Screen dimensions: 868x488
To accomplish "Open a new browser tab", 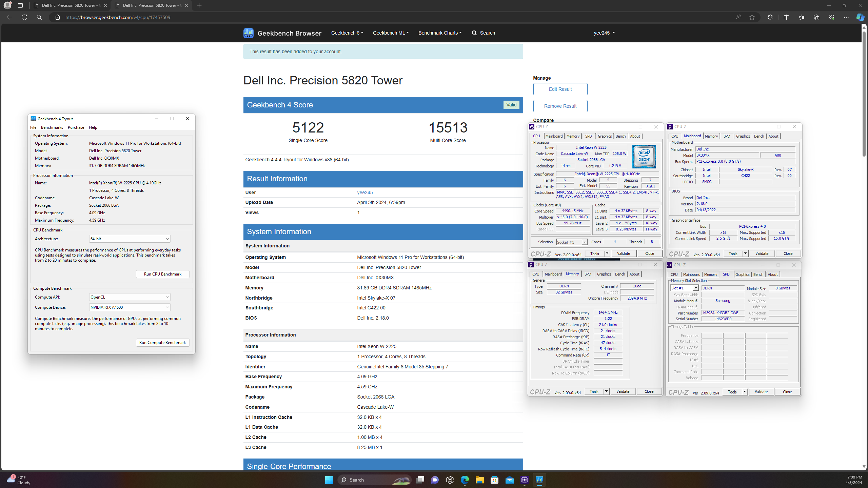I will pyautogui.click(x=199, y=5).
